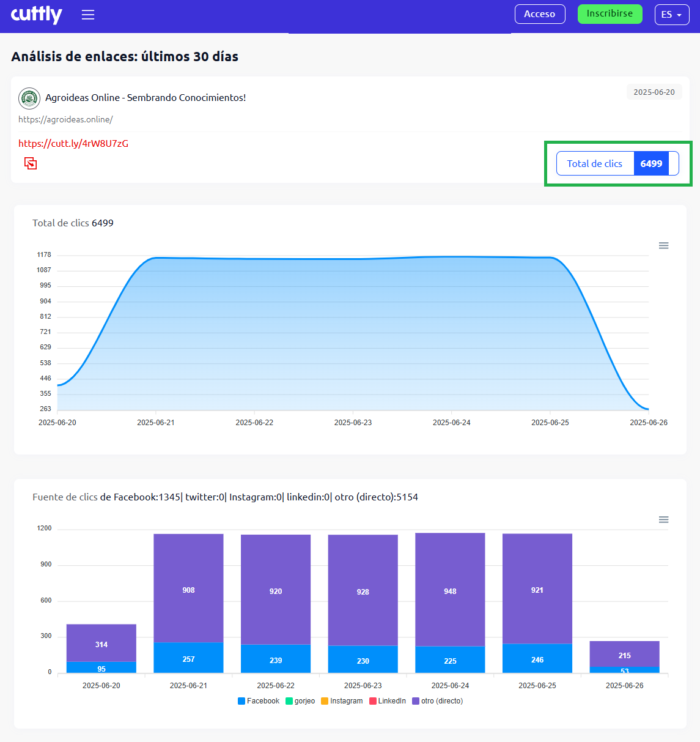The image size is (700, 742).
Task: Toggle Instagram series in chart legend
Action: pos(341,701)
